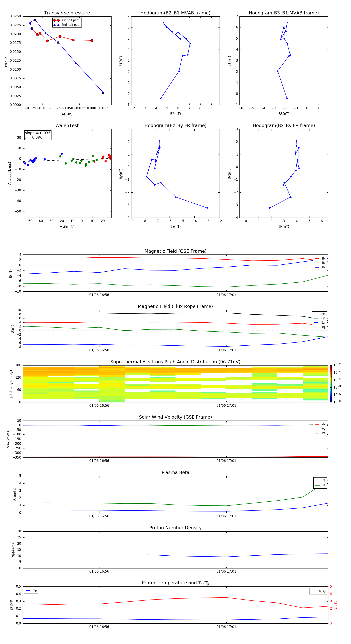The width and height of the screenshot is (351, 644).
Task: Click the 'pitch angle (deg)' axis label
Action: pyautogui.click(x=11, y=384)
